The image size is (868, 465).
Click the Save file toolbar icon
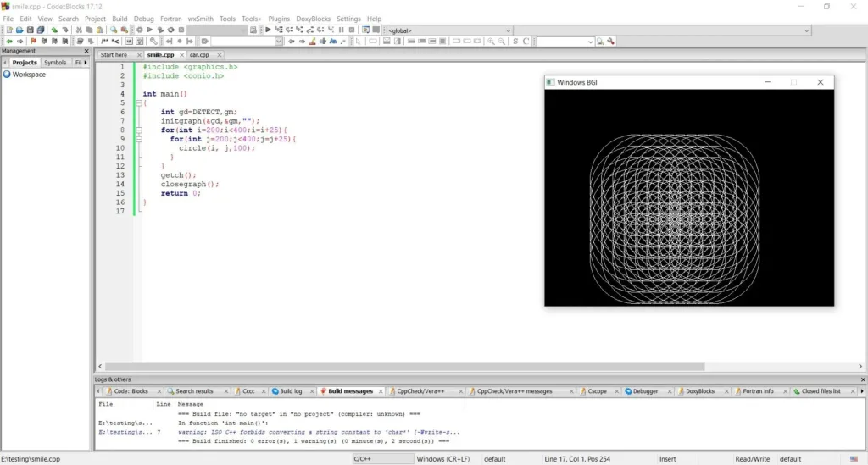30,30
